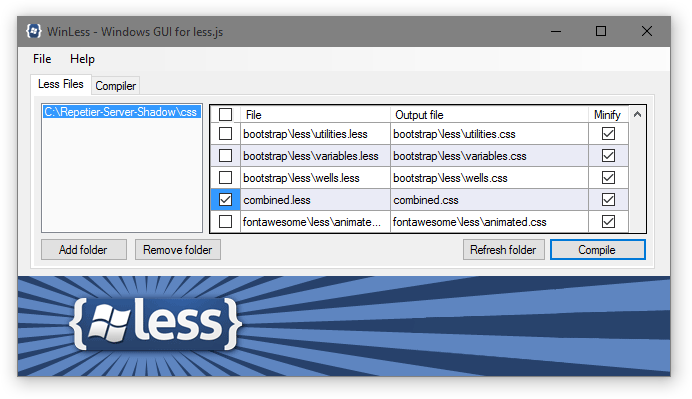The width and height of the screenshot is (692, 399).
Task: Click the Compile button
Action: (597, 250)
